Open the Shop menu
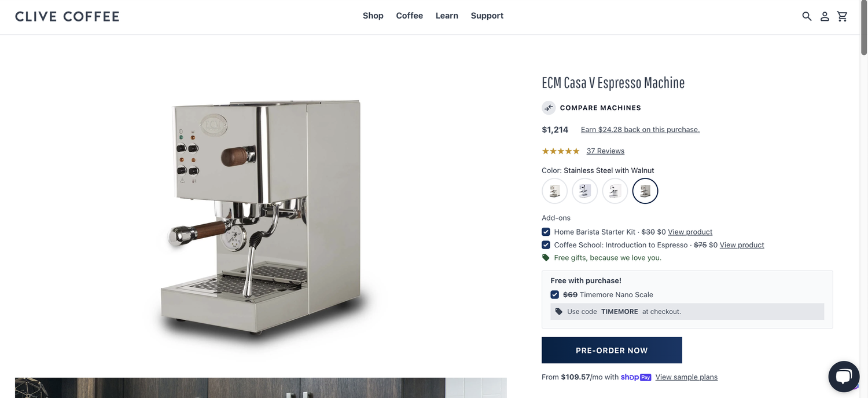The width and height of the screenshot is (868, 398). [373, 16]
